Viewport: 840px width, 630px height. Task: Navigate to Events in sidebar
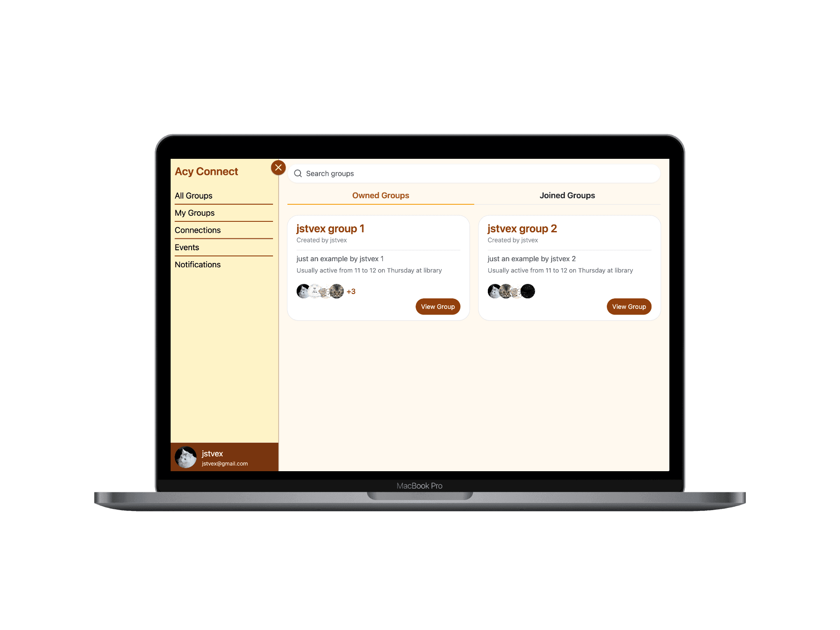pyautogui.click(x=186, y=247)
